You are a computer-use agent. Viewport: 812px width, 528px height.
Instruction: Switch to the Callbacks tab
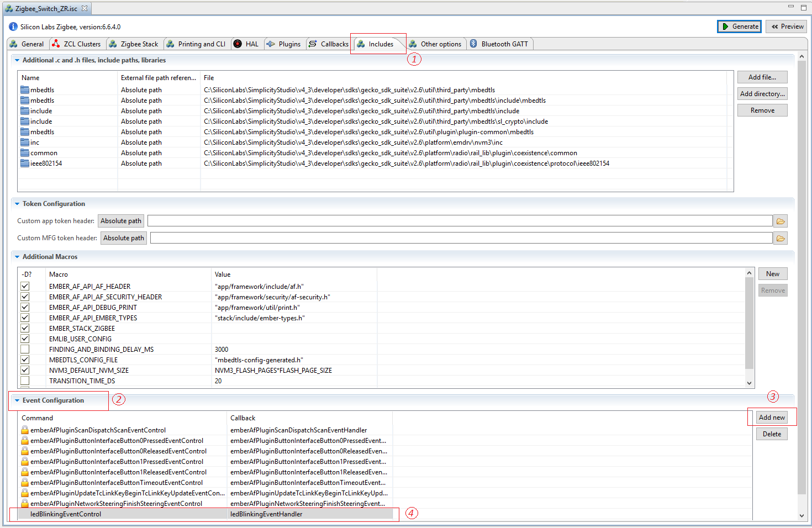pyautogui.click(x=329, y=44)
